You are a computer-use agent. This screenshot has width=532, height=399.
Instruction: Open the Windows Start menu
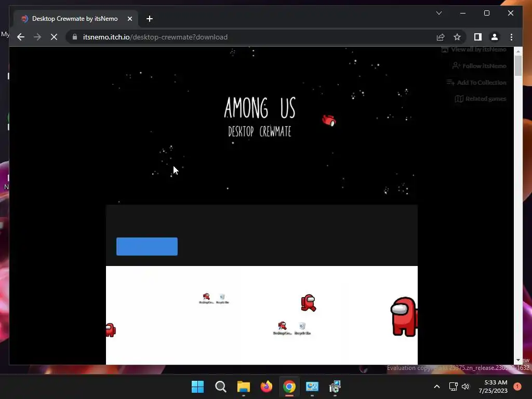[x=197, y=387]
